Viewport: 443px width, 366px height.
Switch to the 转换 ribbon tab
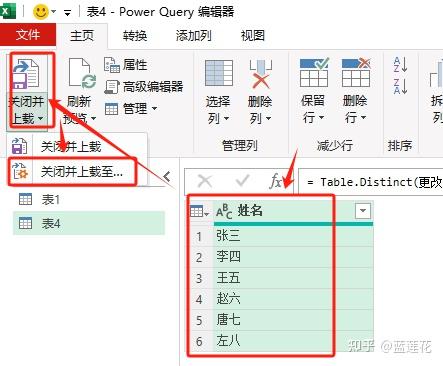click(x=135, y=36)
